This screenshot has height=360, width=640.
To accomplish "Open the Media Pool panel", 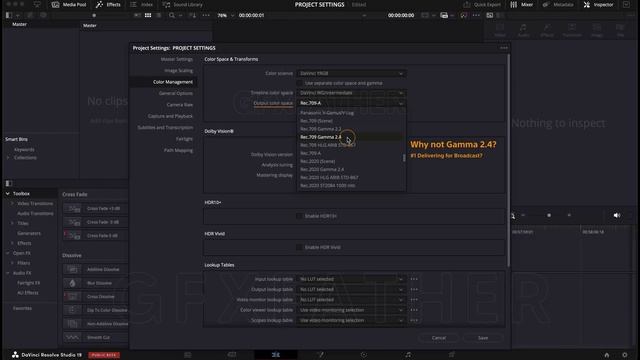I will 69,4.
